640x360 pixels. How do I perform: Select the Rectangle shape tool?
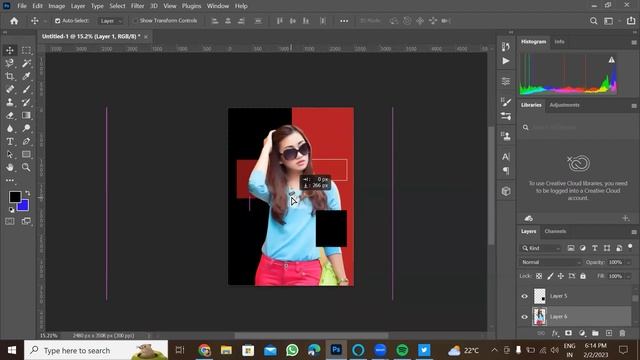pyautogui.click(x=26, y=155)
